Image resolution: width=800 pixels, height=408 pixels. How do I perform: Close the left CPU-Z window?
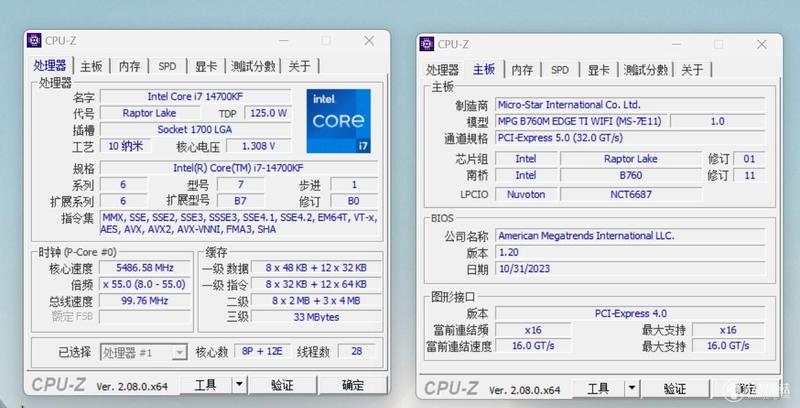pyautogui.click(x=369, y=41)
